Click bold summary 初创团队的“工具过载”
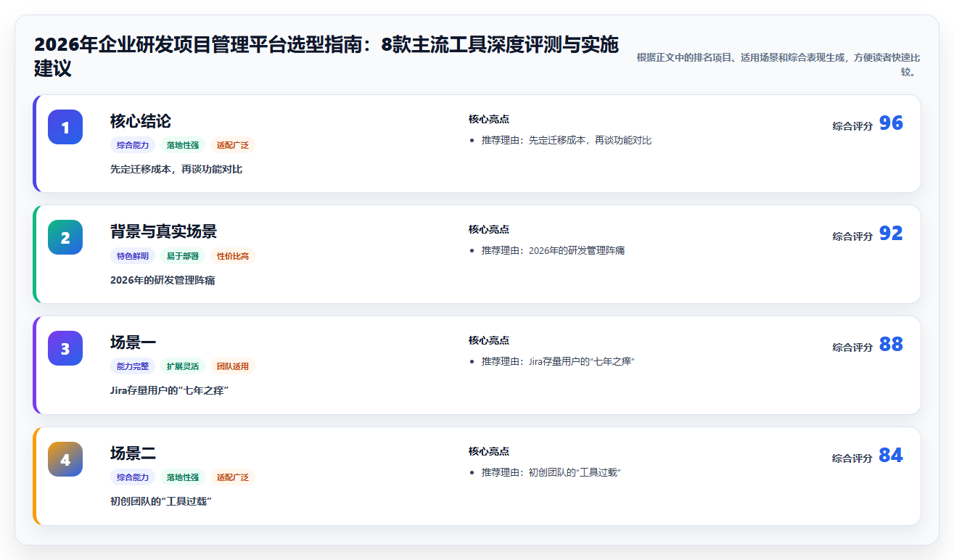954x560 pixels. 161,501
